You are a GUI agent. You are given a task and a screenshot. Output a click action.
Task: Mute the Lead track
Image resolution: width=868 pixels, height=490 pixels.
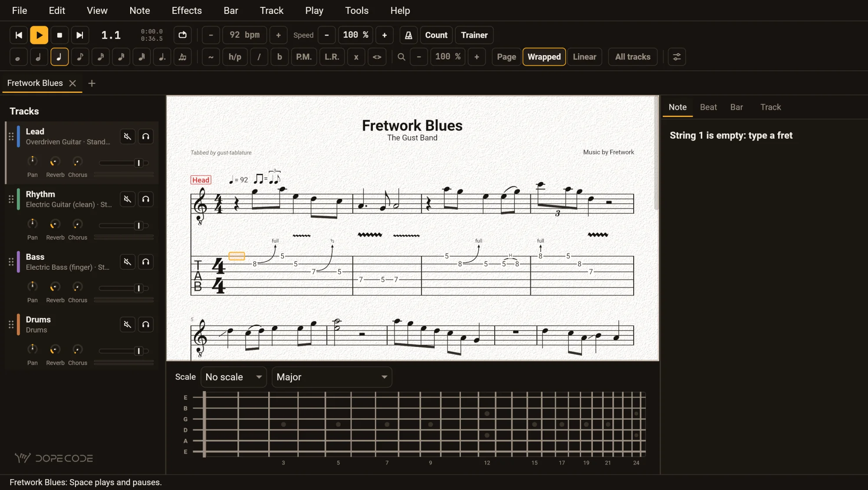128,137
